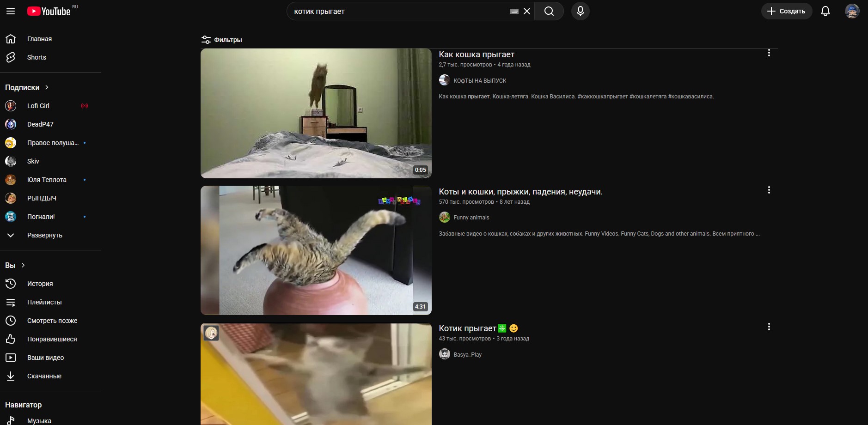868x425 pixels.
Task: Click the Музыка note icon
Action: pos(11,421)
